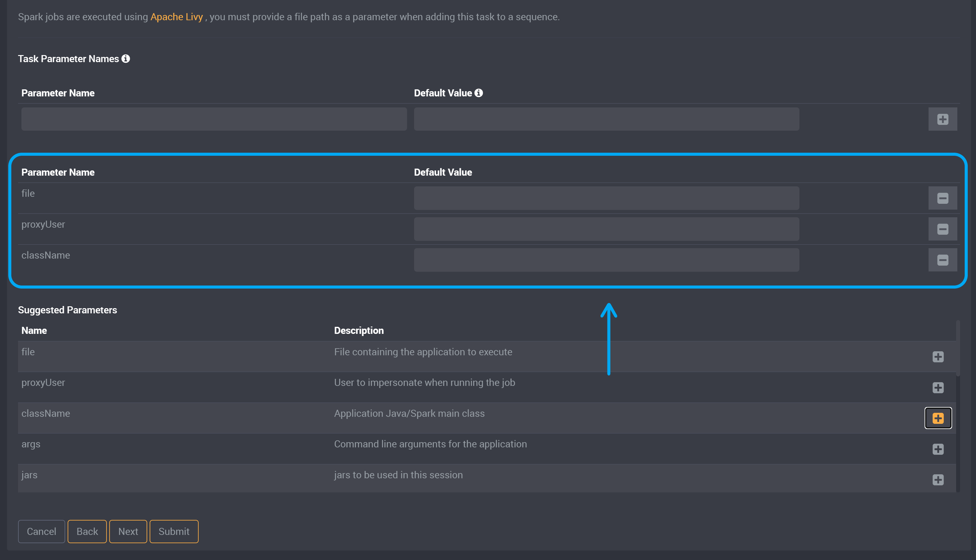Click the Default Value field for proxyUser
The width and height of the screenshot is (976, 560).
[x=607, y=229]
